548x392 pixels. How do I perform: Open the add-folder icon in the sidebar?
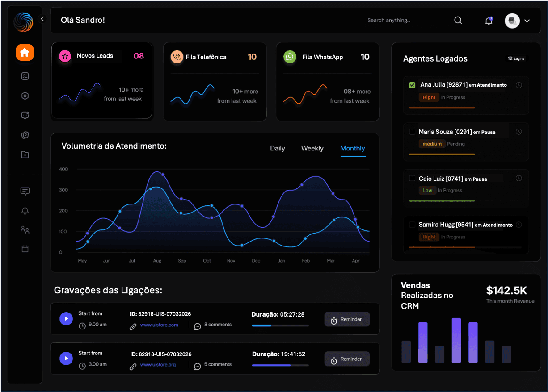pyautogui.click(x=25, y=154)
